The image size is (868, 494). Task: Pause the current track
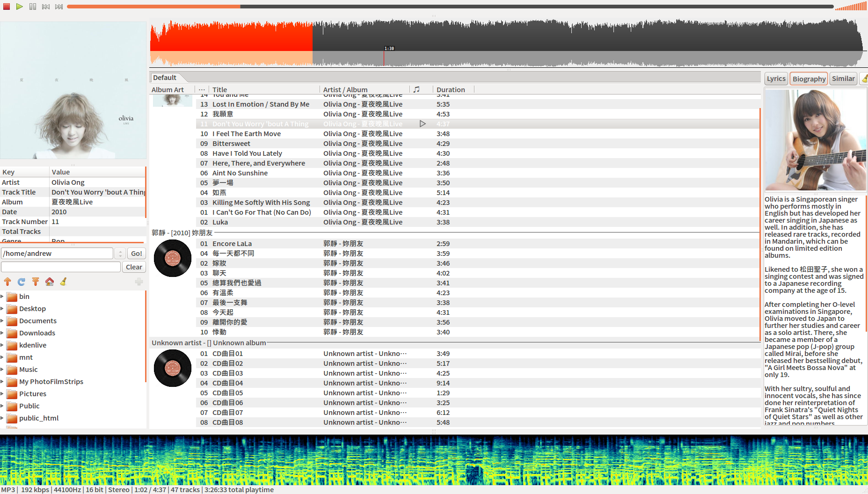(33, 7)
